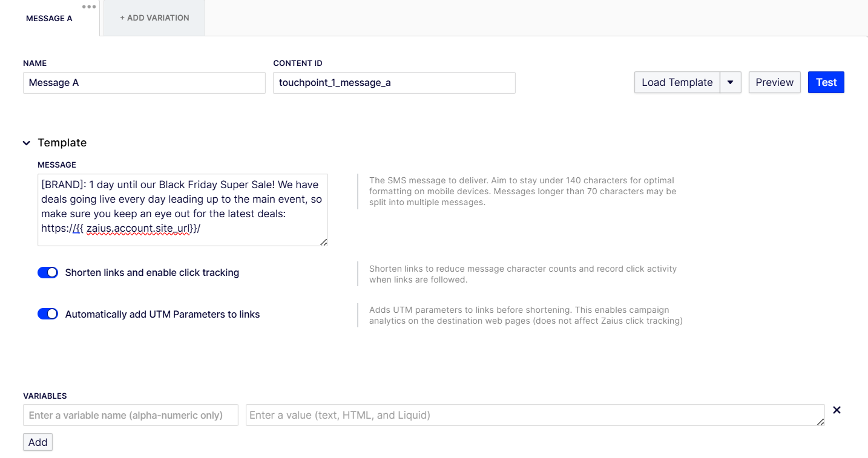Edit the Content ID field touchpoint_1_message_a
The width and height of the screenshot is (868, 458).
pos(394,83)
